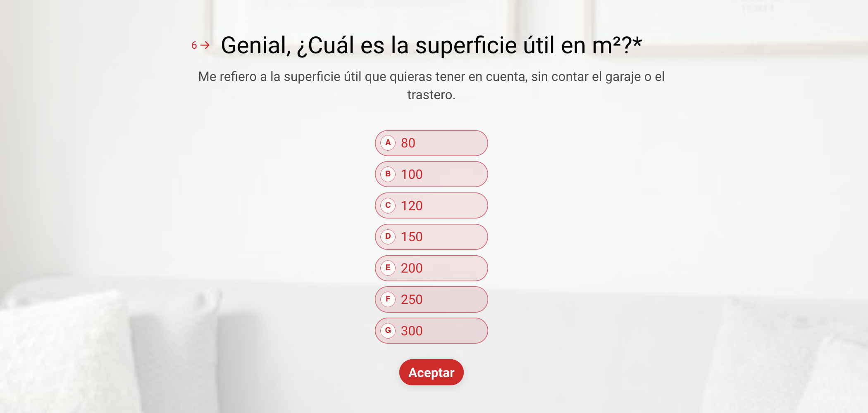868x413 pixels.
Task: Click the letter B key badge
Action: pyautogui.click(x=388, y=174)
